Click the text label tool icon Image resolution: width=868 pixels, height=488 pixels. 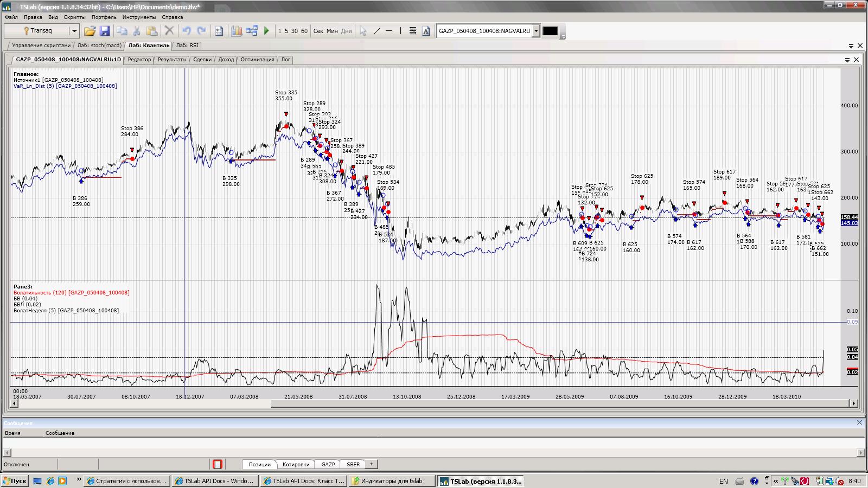(426, 31)
